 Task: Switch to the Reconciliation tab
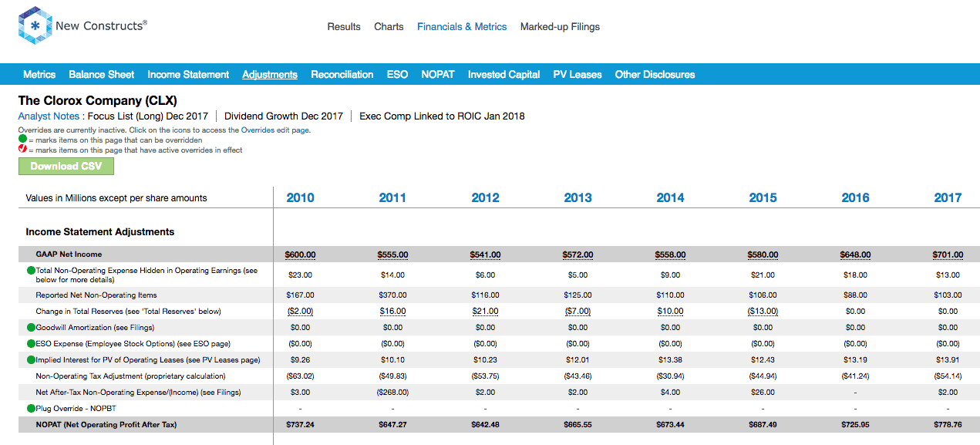(342, 75)
